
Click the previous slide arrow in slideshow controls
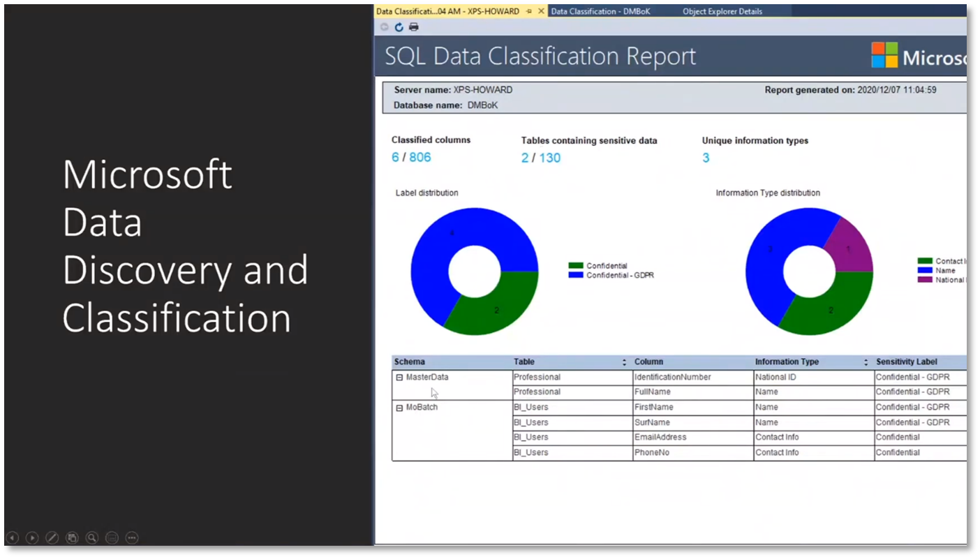tap(13, 538)
